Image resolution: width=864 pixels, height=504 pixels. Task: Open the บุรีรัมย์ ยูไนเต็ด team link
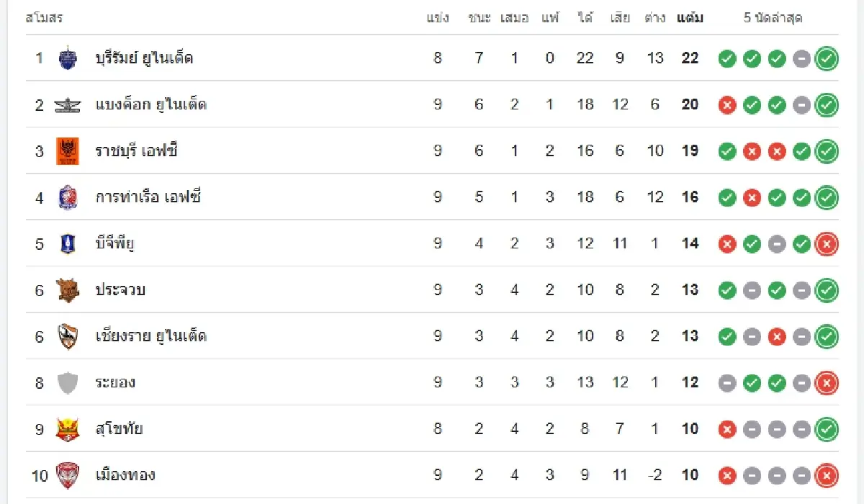144,58
